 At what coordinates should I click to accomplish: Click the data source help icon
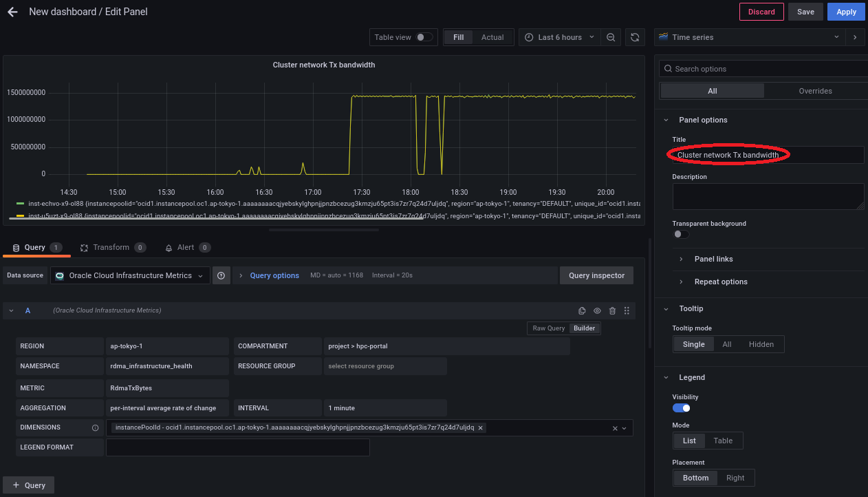221,275
